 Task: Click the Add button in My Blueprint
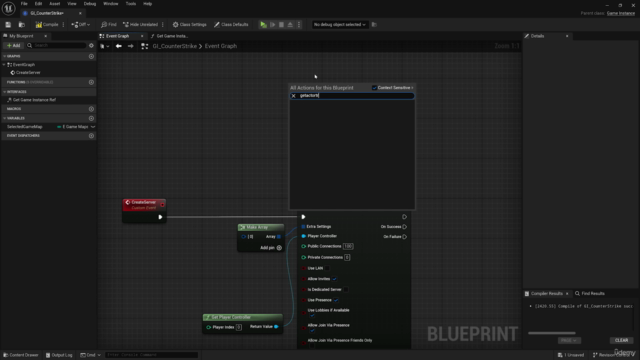[13, 45]
